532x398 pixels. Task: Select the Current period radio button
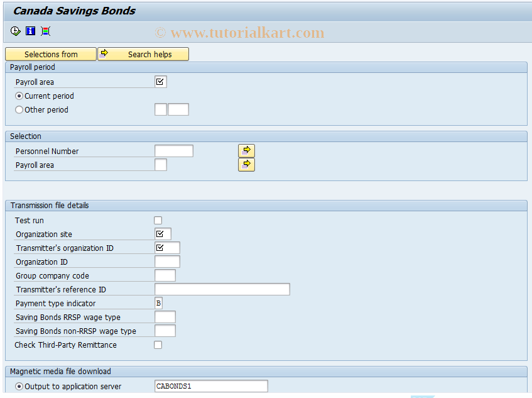19,96
